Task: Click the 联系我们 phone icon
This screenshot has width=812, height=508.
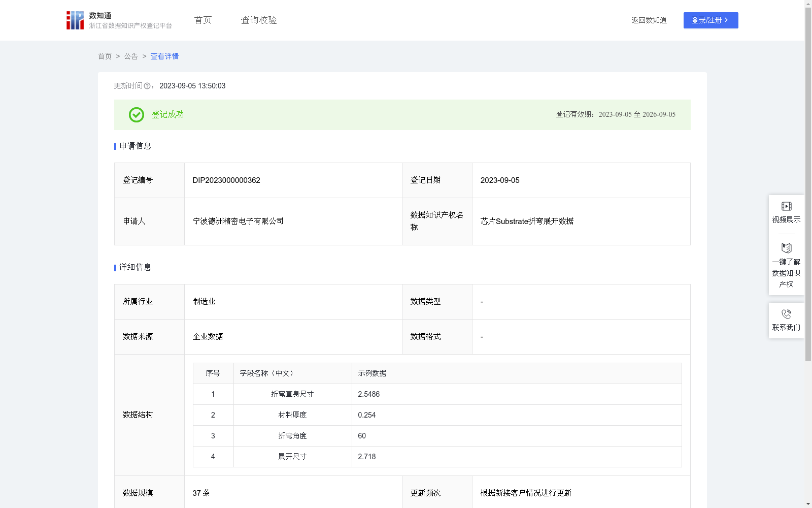Action: click(786, 314)
